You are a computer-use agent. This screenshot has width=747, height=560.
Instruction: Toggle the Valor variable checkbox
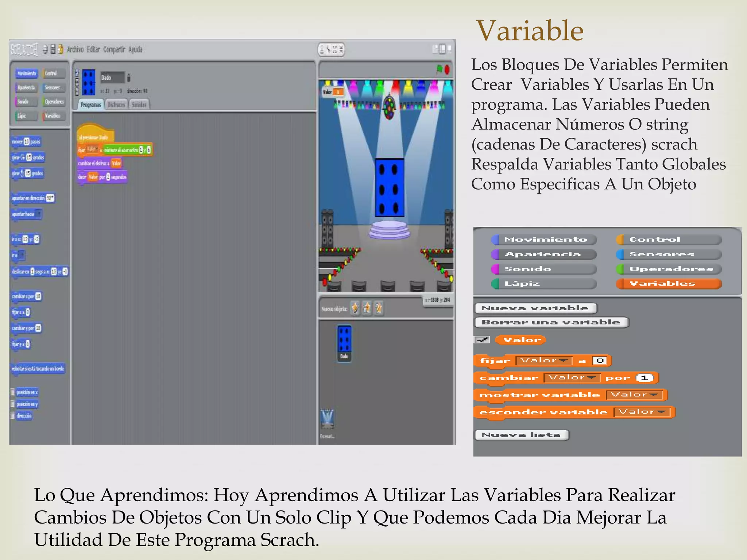pos(482,340)
